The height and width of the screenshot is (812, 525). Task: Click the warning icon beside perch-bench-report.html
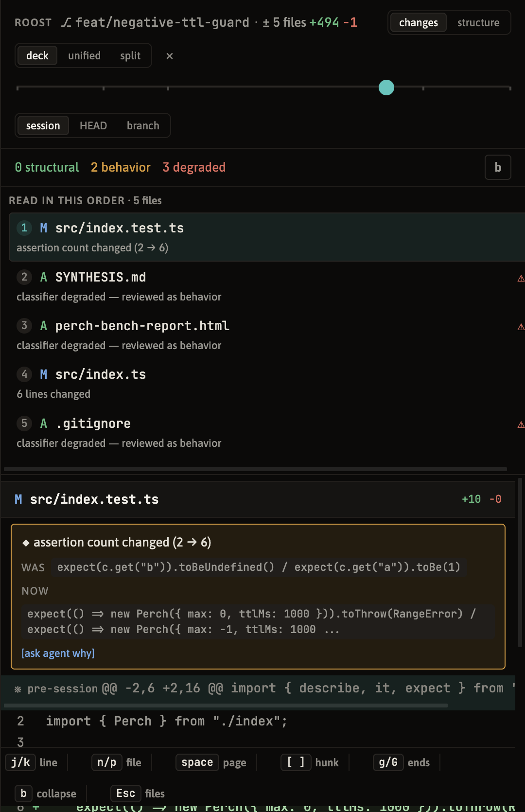click(521, 327)
